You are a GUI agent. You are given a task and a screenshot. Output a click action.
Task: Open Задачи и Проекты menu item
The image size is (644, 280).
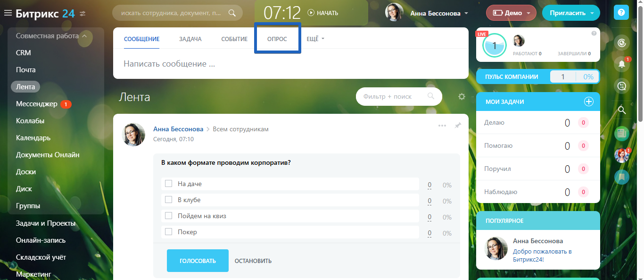click(46, 223)
